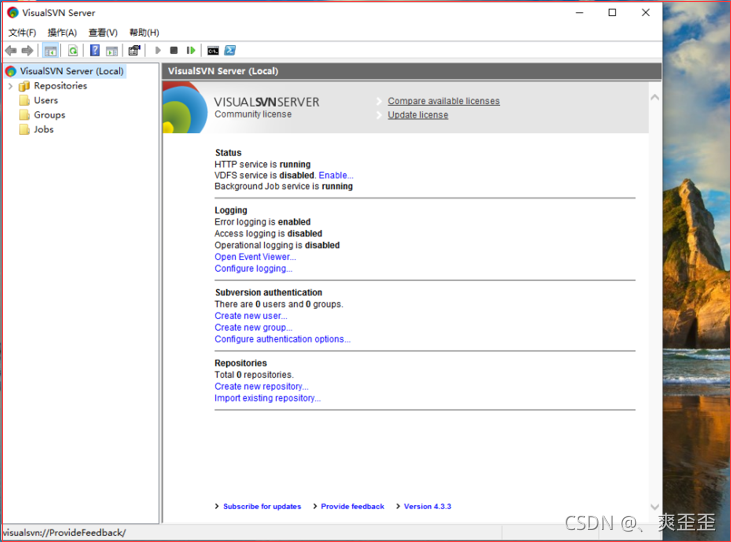Screen dimensions: 731x542
Task: Open the Command Prompt toolbar icon
Action: [x=213, y=50]
